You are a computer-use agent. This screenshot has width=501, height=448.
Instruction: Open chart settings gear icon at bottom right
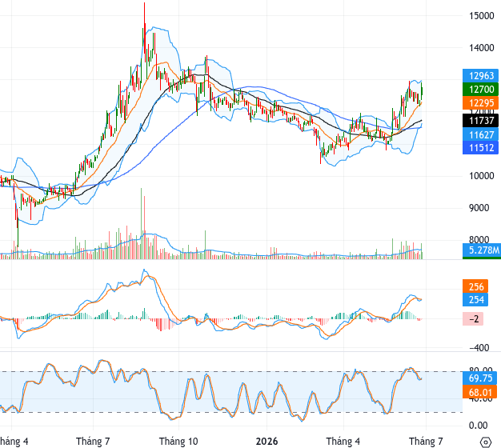click(486, 442)
